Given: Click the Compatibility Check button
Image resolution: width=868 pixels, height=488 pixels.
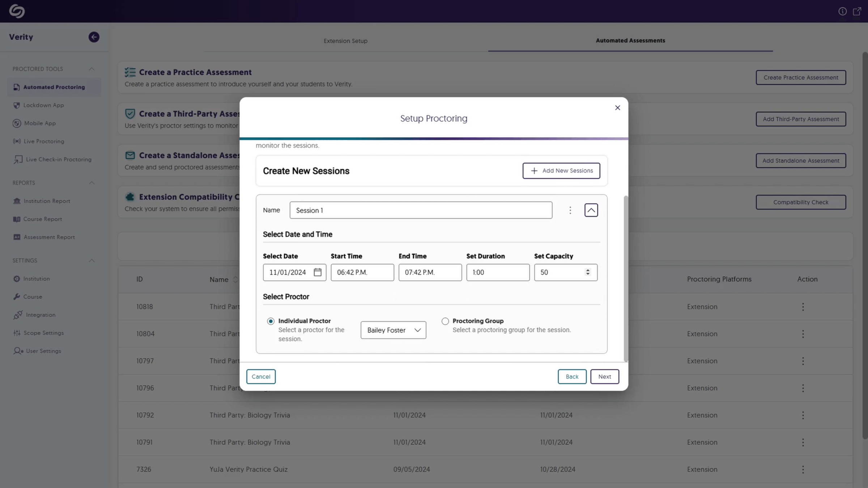Looking at the screenshot, I should (801, 202).
